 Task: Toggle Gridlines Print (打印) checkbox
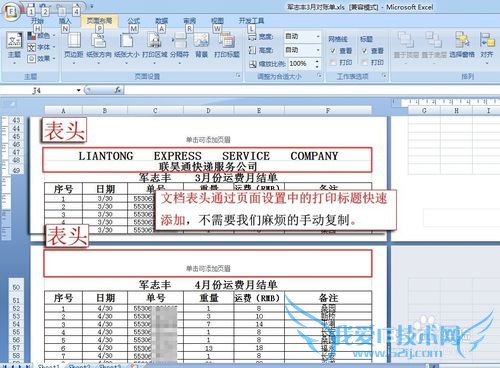[333, 62]
